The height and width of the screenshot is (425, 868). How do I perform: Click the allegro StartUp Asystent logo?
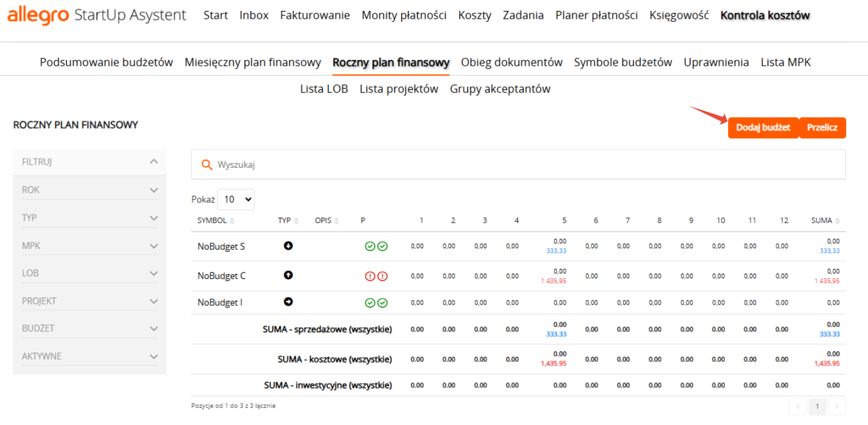tap(97, 15)
